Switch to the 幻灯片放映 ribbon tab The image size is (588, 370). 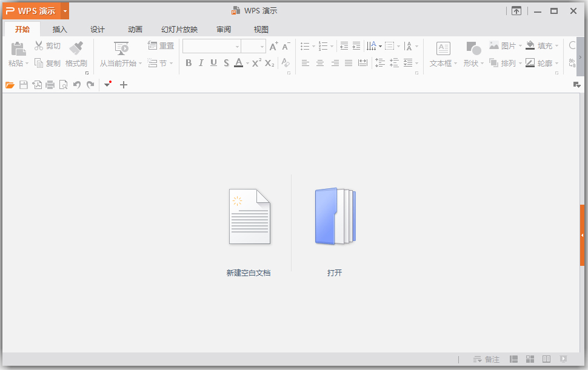tap(179, 29)
